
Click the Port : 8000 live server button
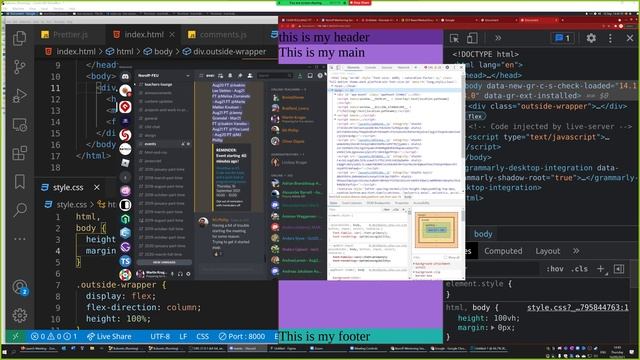(242, 336)
